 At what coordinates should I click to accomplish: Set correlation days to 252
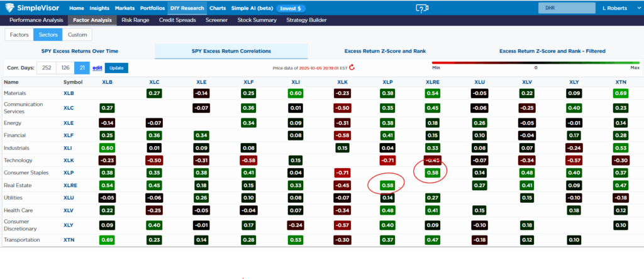47,68
